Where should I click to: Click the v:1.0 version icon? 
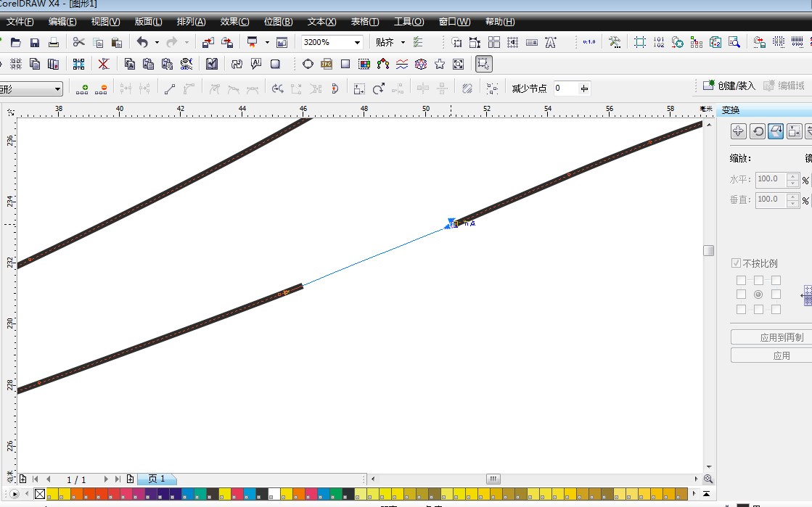click(589, 42)
